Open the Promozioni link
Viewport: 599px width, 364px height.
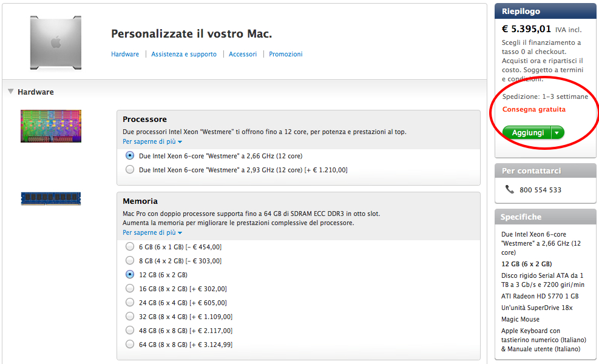[x=286, y=54]
